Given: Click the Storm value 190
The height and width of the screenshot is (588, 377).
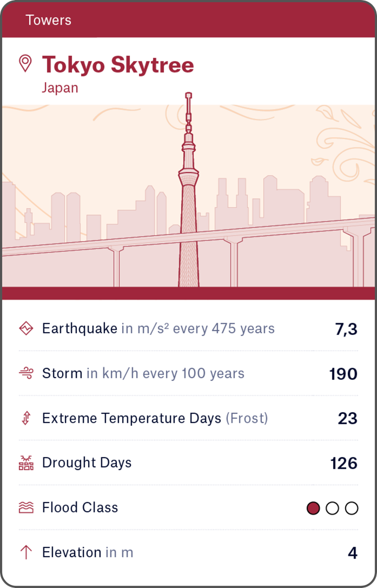Looking at the screenshot, I should pos(343,374).
